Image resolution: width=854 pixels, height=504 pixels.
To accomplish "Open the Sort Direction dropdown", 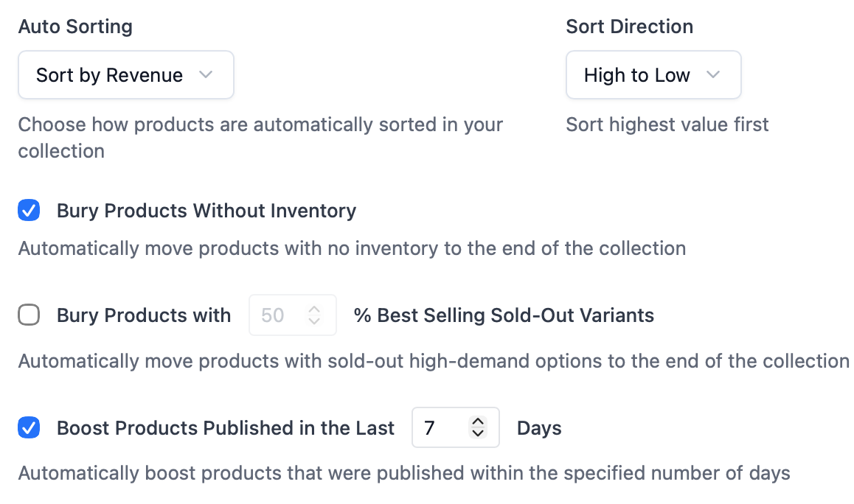I will coord(653,74).
